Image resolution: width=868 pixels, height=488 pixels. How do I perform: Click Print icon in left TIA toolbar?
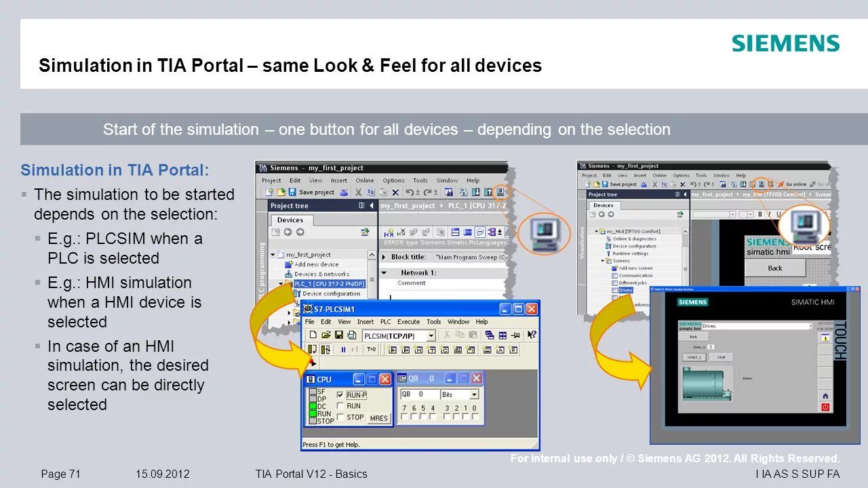tap(344, 192)
